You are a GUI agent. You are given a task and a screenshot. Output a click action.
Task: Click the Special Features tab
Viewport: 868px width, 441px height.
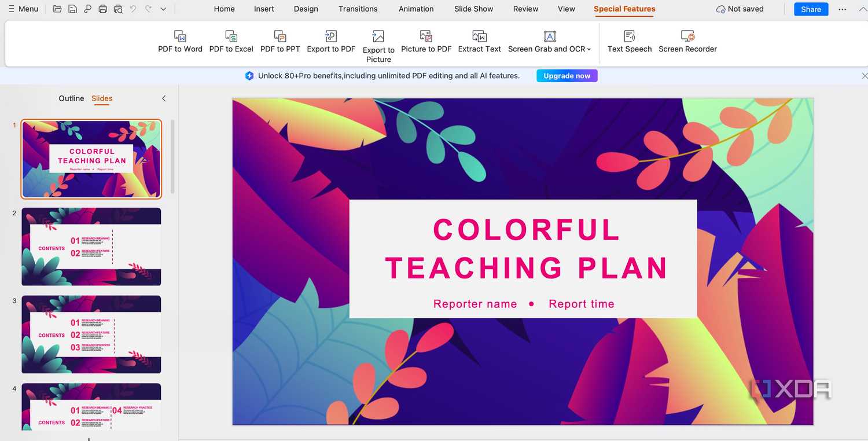624,9
